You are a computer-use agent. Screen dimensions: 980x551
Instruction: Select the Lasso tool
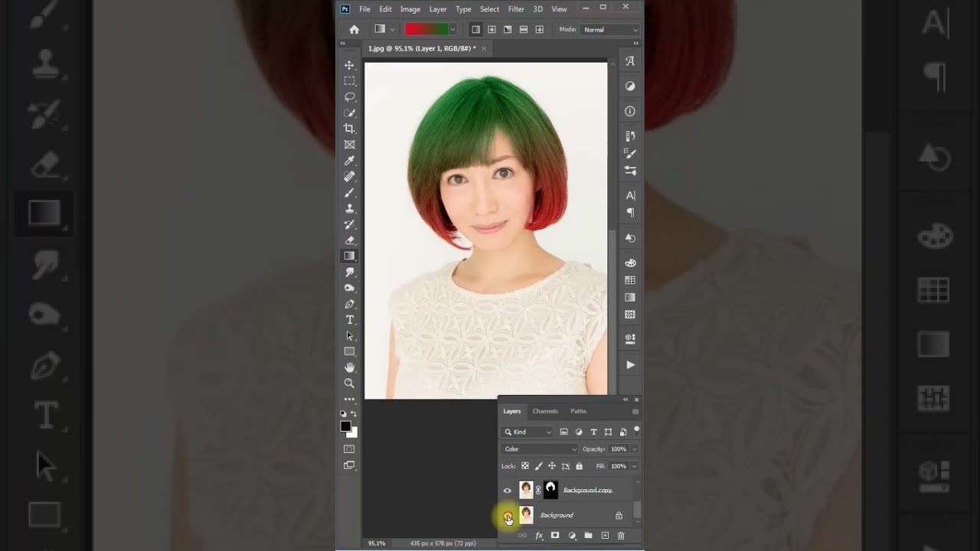pos(349,97)
